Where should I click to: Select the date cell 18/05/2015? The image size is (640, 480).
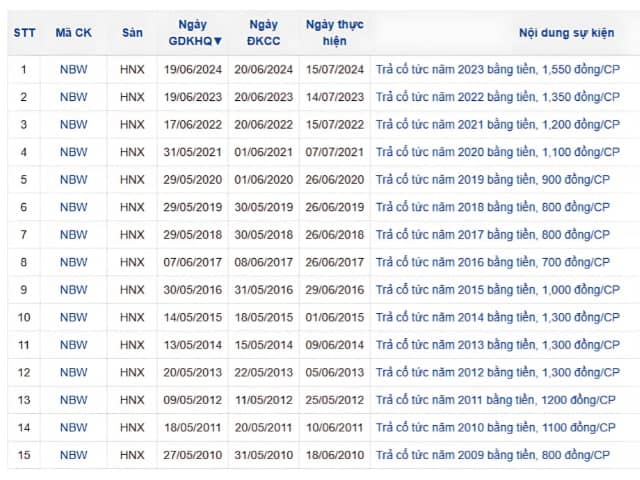[264, 317]
